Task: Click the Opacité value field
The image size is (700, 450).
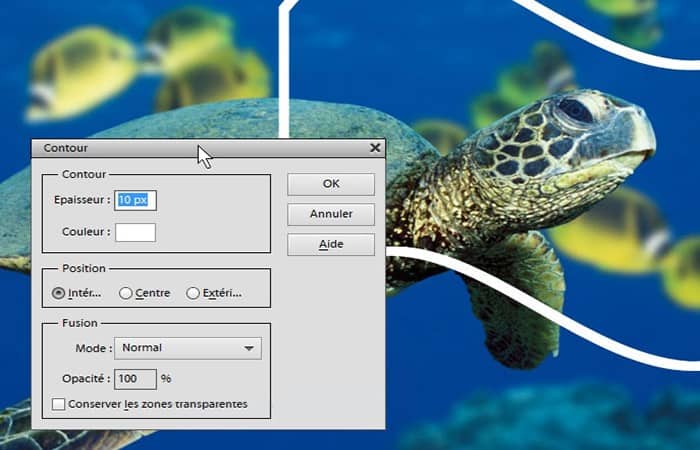Action: click(135, 379)
